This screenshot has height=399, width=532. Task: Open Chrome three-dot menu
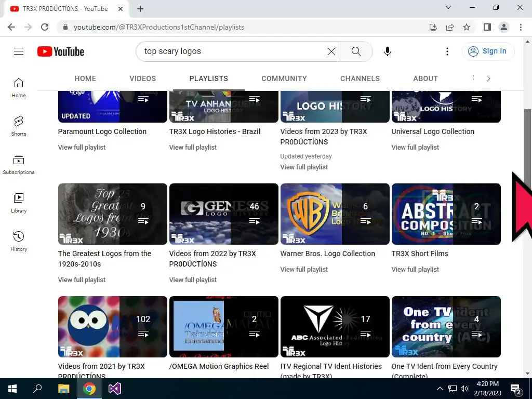(521, 27)
